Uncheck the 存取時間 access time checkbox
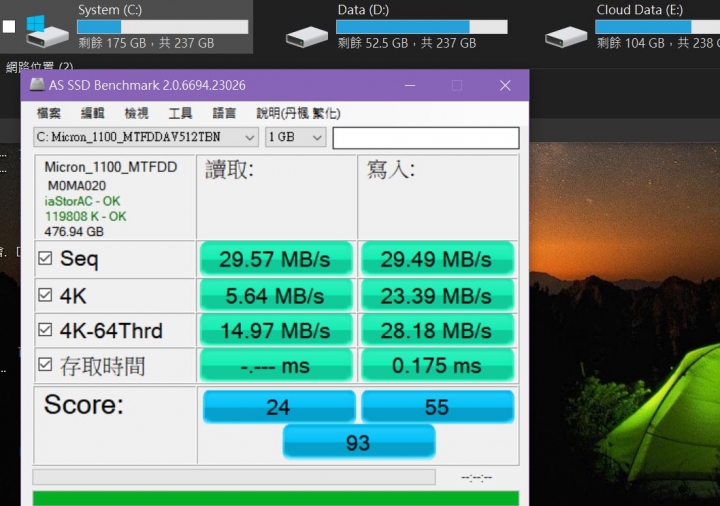The image size is (720, 506). (x=45, y=365)
